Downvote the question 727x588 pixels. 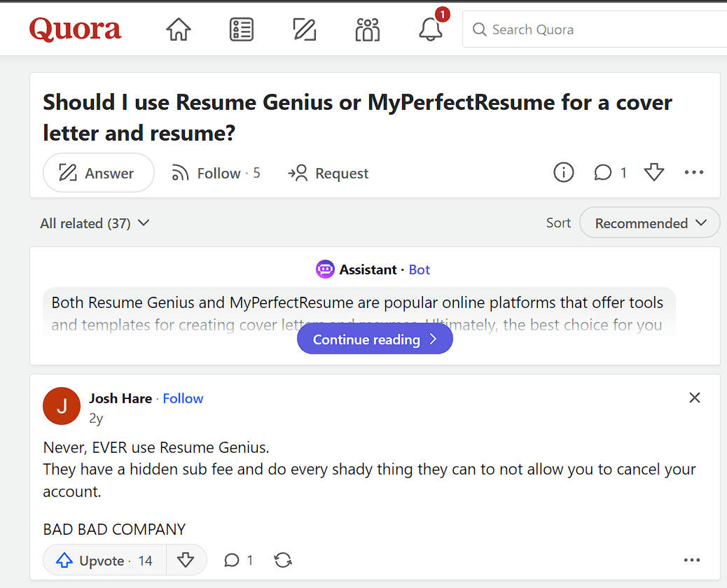pos(654,173)
